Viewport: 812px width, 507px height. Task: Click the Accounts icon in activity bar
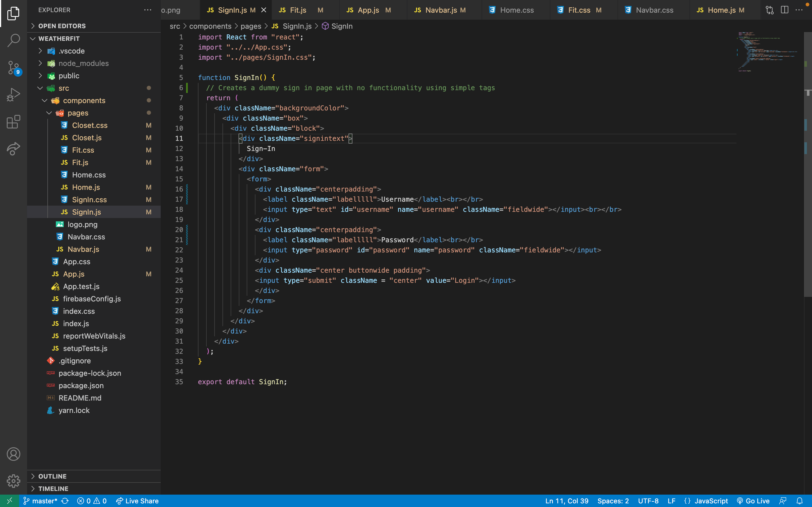pos(14,454)
